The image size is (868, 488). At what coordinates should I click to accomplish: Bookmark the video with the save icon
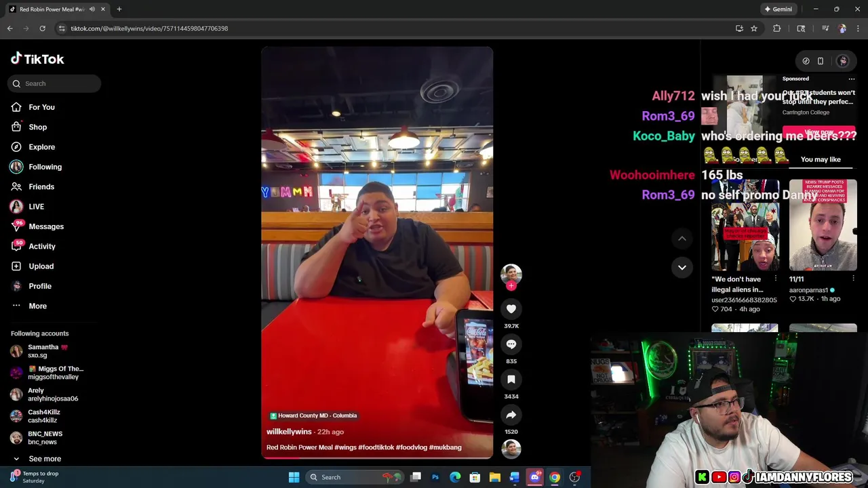511,380
